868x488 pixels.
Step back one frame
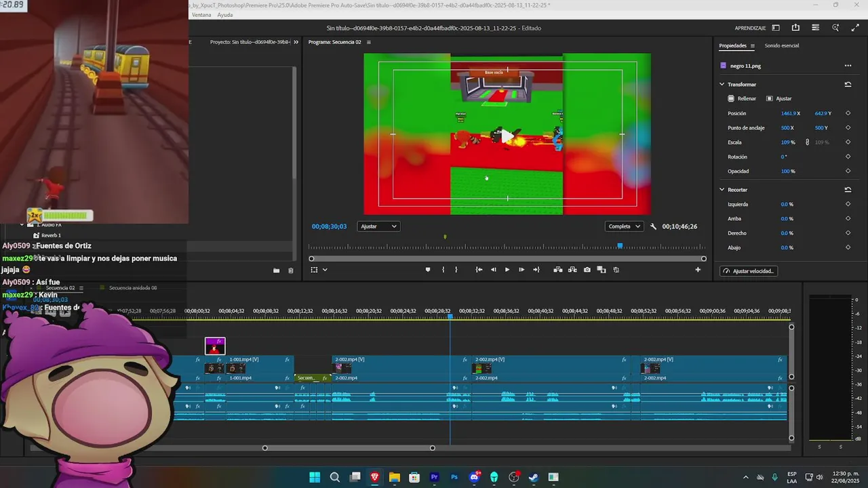pyautogui.click(x=493, y=270)
